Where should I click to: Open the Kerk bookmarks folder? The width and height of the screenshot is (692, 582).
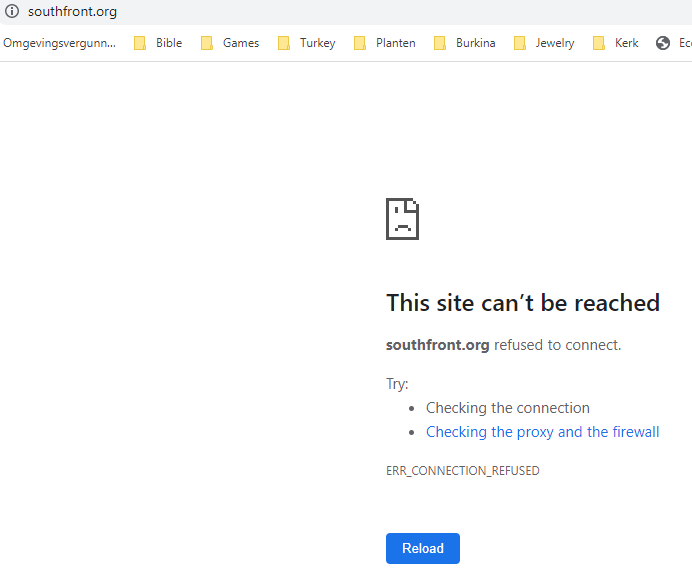(616, 43)
